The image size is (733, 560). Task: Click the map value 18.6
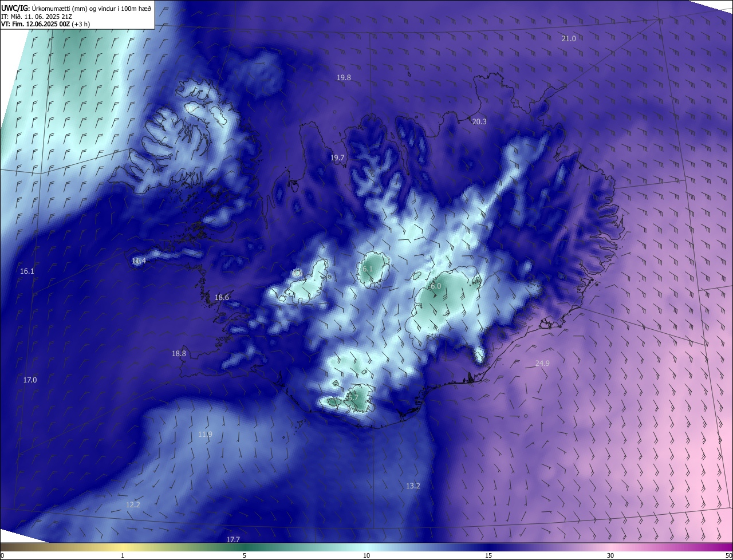tap(222, 298)
